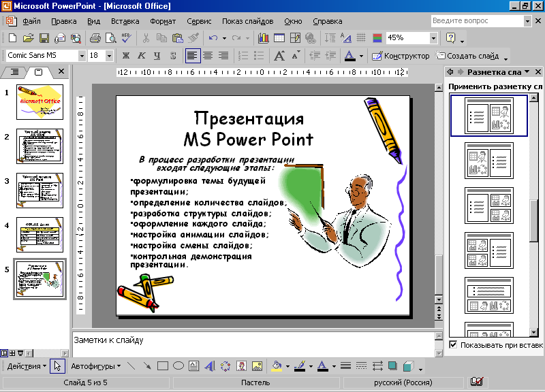Click the New presentation icon

point(12,38)
